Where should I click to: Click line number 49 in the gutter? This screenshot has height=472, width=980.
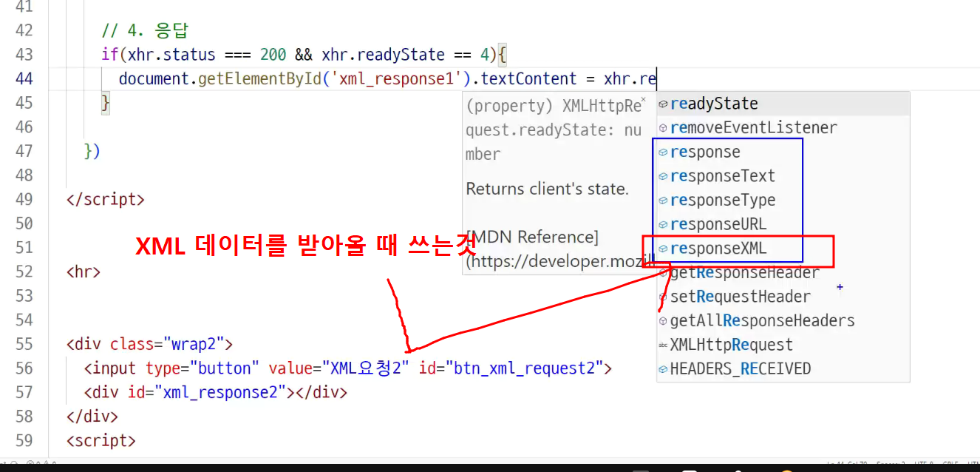pyautogui.click(x=24, y=199)
